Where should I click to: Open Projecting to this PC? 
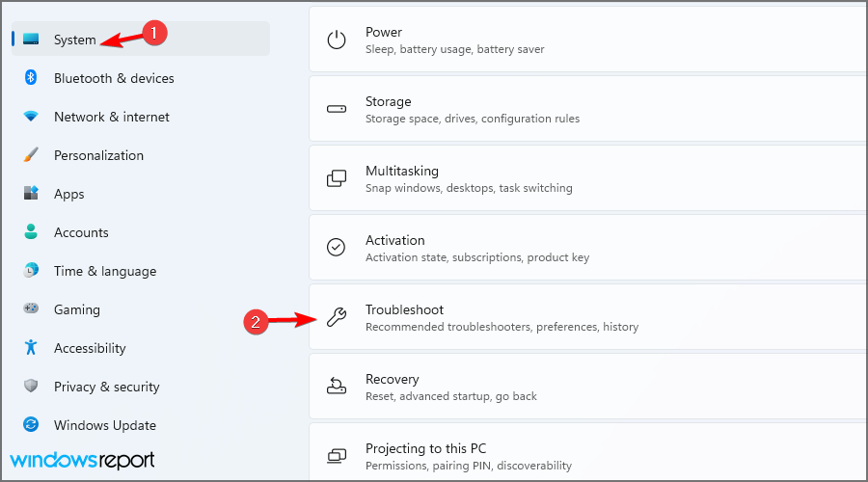588,452
